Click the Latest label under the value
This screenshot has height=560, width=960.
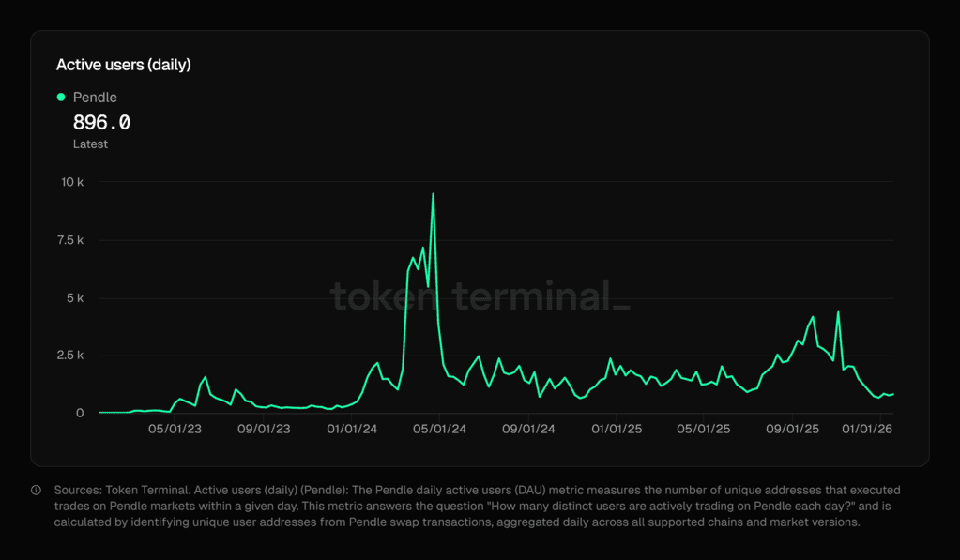(x=90, y=144)
